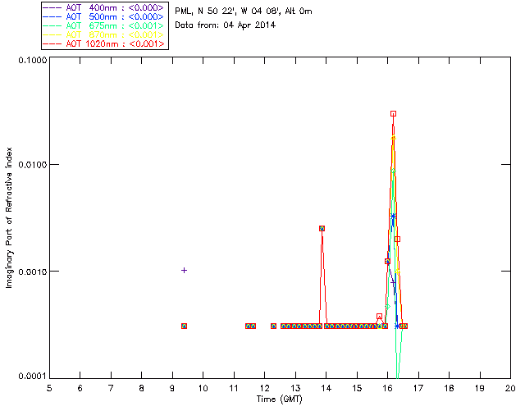Click the red square peak marker near hour 14
Viewport: 525px width, 420px height.
tap(322, 228)
